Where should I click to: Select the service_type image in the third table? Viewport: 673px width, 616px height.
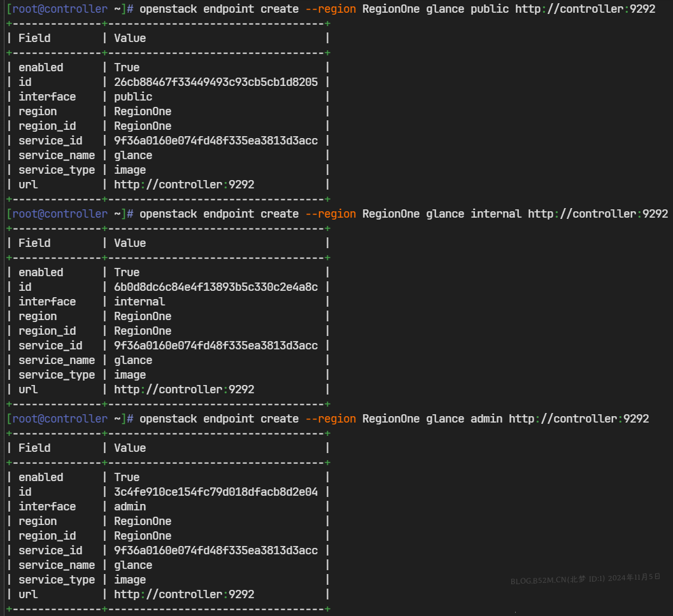pyautogui.click(x=130, y=579)
